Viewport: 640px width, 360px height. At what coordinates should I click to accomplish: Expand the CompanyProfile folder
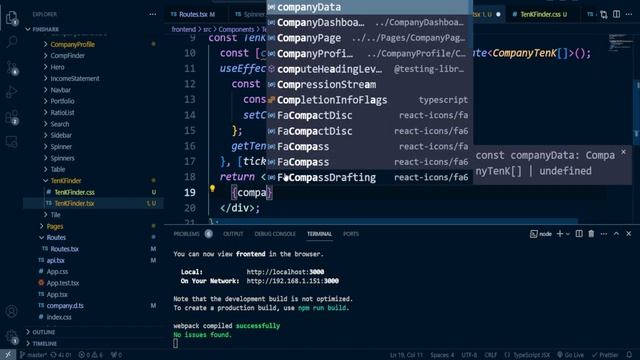(72, 44)
